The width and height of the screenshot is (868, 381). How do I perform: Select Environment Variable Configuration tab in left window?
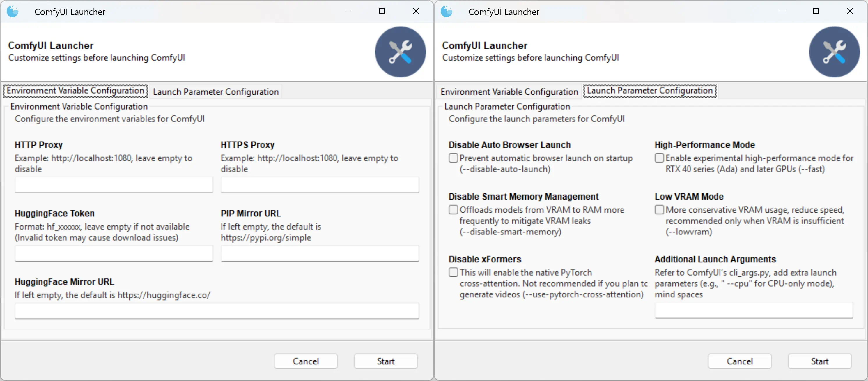(75, 91)
